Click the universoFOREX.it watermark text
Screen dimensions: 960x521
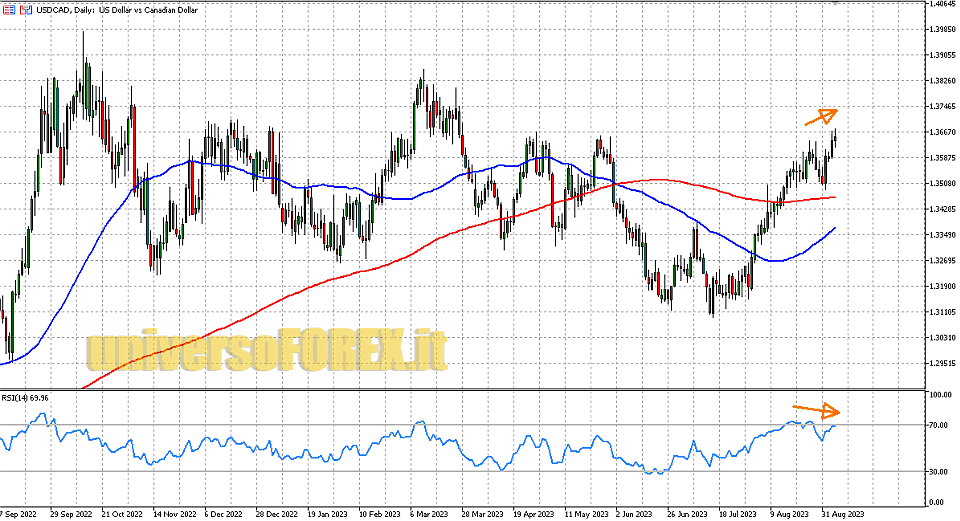pyautogui.click(x=266, y=350)
